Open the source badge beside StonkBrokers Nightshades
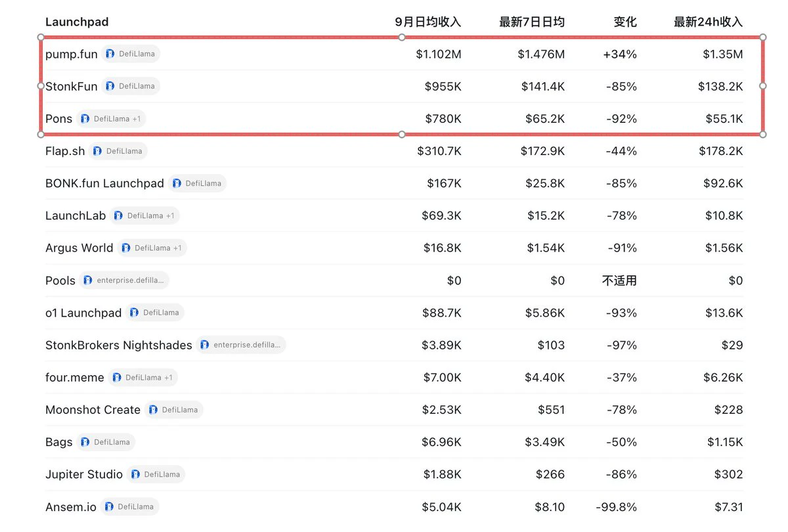Image resolution: width=788 pixels, height=532 pixels. coord(241,345)
